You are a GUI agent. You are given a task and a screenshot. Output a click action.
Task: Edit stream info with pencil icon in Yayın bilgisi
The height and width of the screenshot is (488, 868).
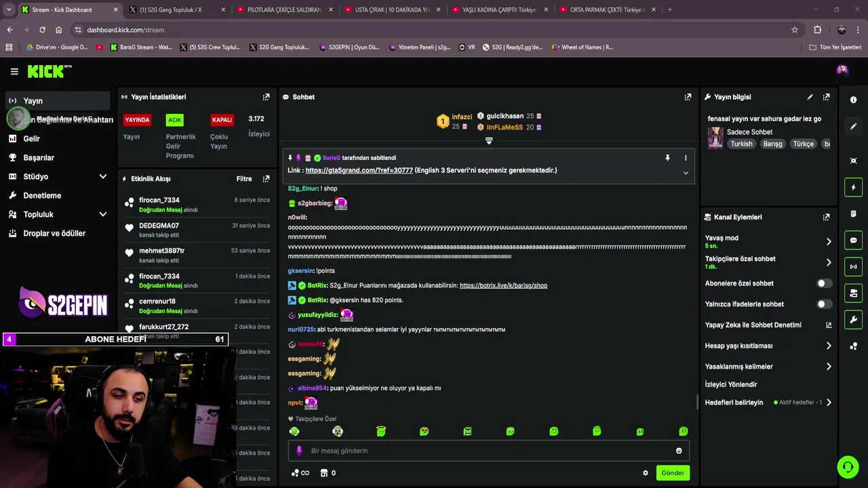click(810, 97)
